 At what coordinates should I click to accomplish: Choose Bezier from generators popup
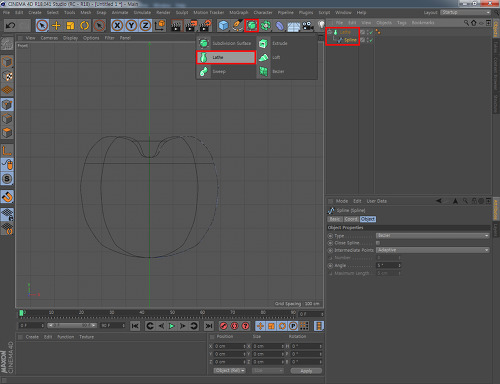point(286,71)
